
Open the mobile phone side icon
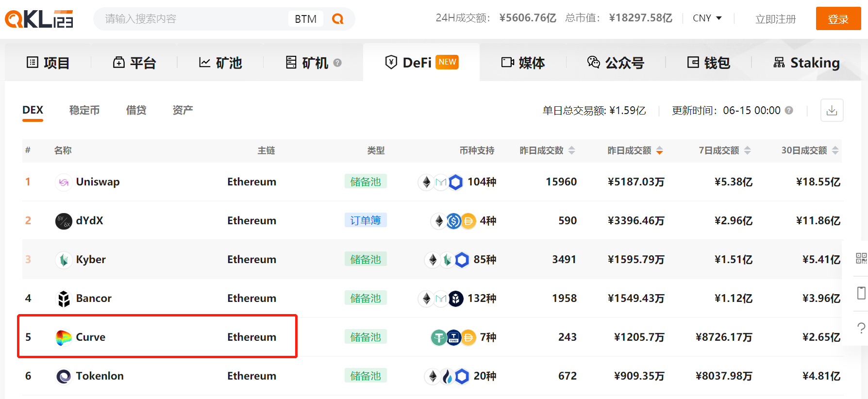(861, 293)
